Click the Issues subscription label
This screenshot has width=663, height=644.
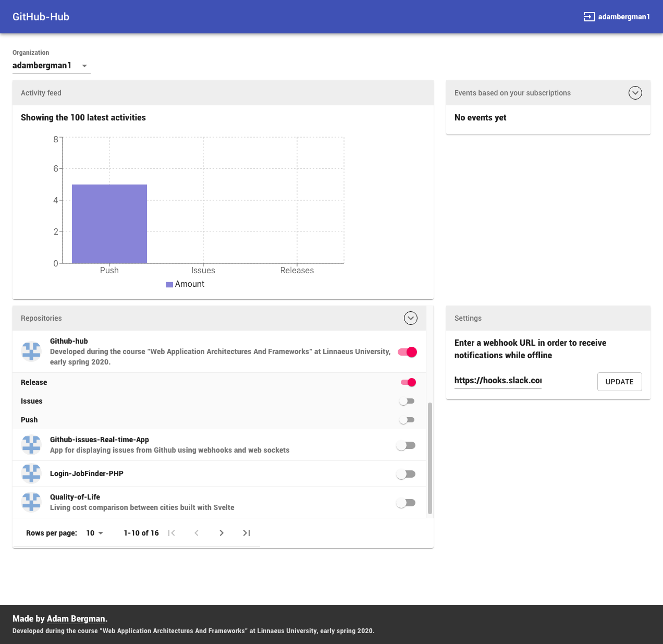point(32,401)
